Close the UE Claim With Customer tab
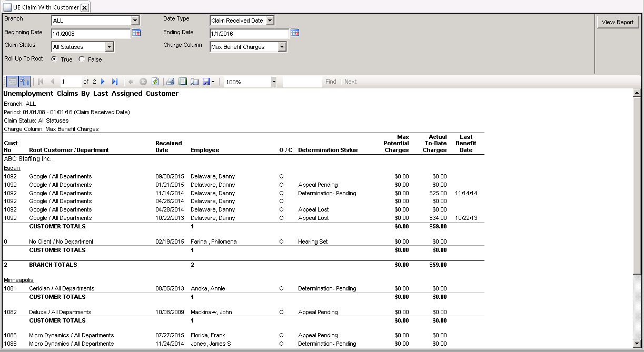The height and width of the screenshot is (352, 644). click(x=84, y=7)
